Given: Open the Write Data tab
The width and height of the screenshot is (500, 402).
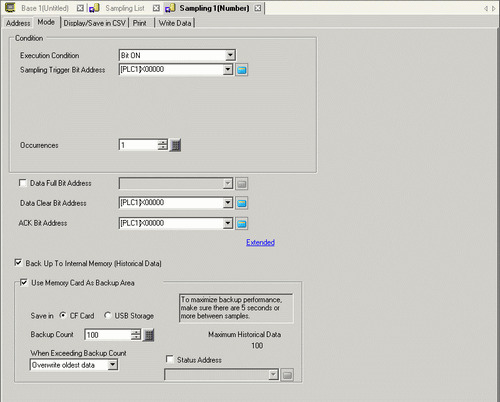Looking at the screenshot, I should point(175,23).
